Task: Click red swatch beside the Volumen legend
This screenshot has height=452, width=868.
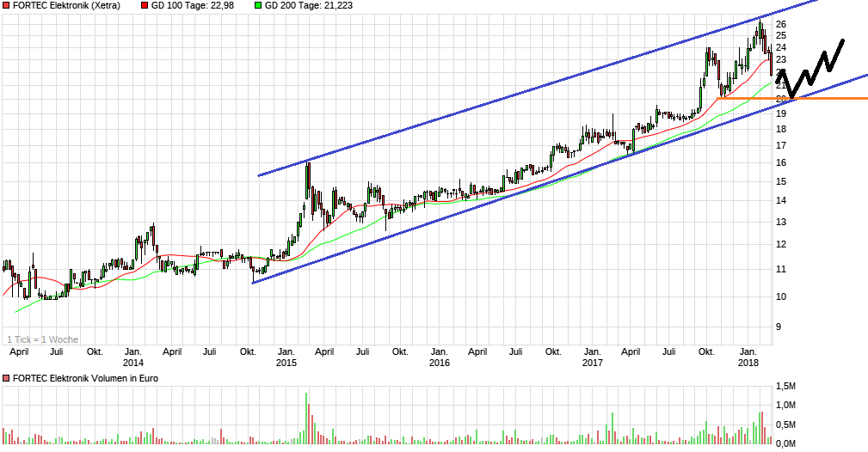Action: [x=6, y=378]
